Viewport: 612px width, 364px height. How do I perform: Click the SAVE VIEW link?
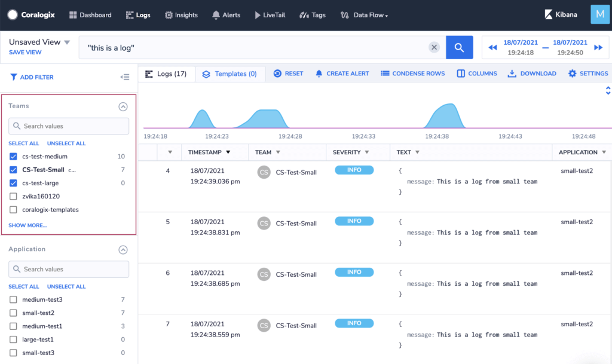pos(25,52)
